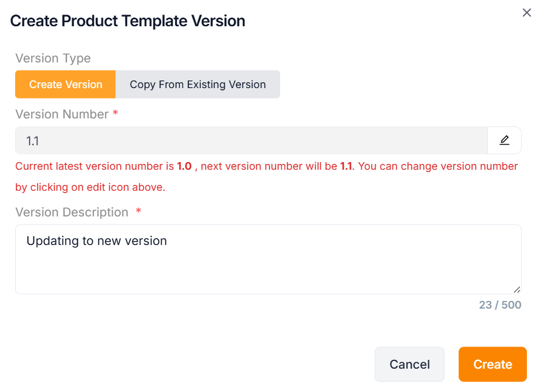This screenshot has width=538, height=392.
Task: Click the dialog title text
Action: click(128, 21)
